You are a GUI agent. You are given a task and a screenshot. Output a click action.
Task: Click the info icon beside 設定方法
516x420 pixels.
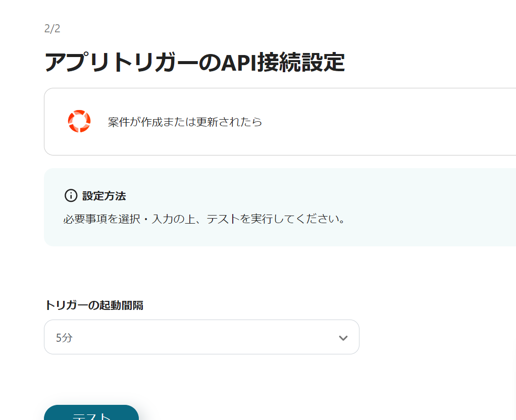[x=71, y=195]
